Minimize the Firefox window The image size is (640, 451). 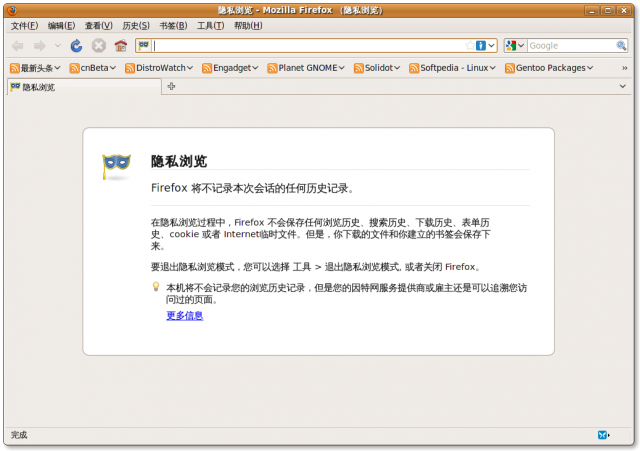(591, 11)
